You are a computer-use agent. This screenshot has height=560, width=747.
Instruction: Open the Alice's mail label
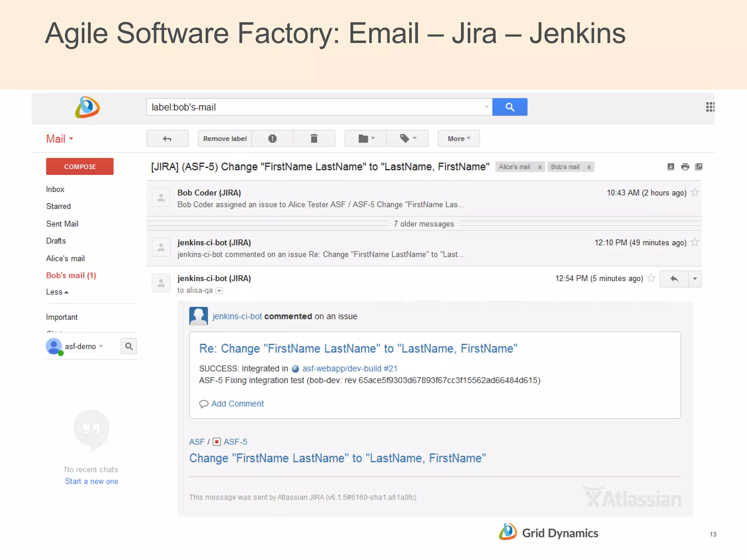click(x=65, y=258)
